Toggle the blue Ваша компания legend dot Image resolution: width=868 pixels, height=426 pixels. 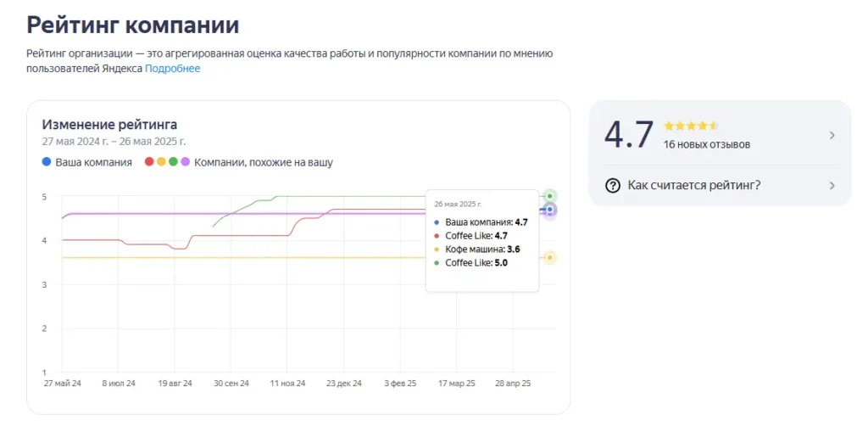pos(47,162)
